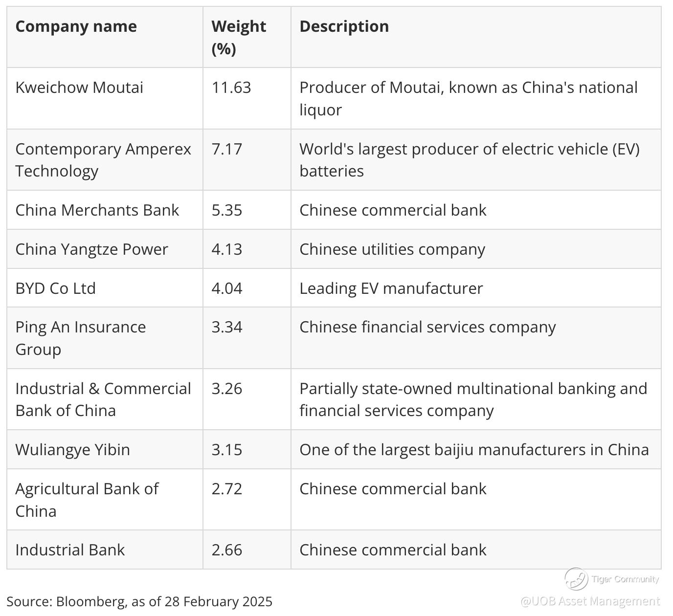The width and height of the screenshot is (673, 616).
Task: Select the Ping An Insurance Group cell
Action: click(x=80, y=338)
